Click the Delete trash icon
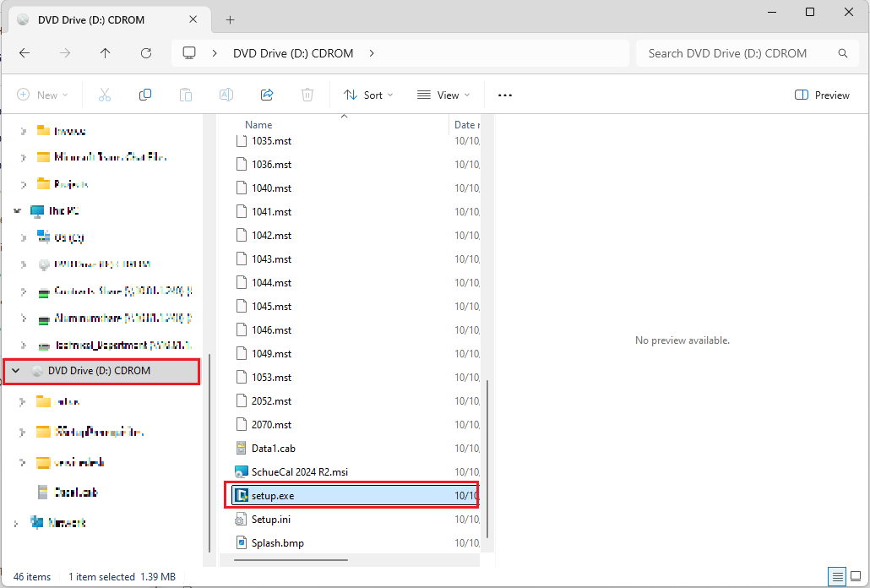The image size is (870, 588). (x=308, y=95)
